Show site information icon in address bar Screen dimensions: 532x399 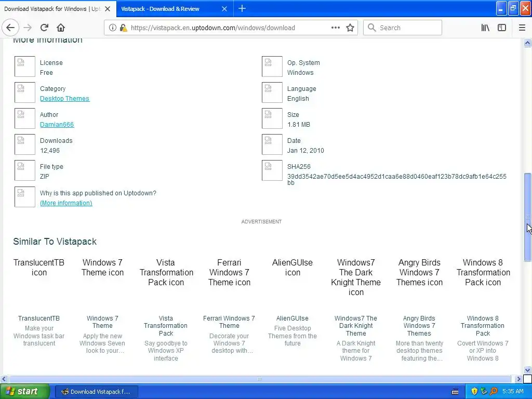coord(113,28)
